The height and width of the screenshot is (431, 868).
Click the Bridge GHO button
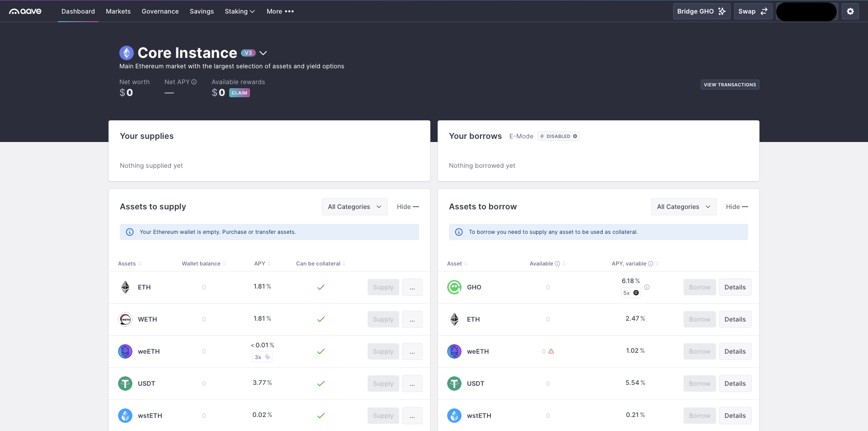click(x=701, y=11)
